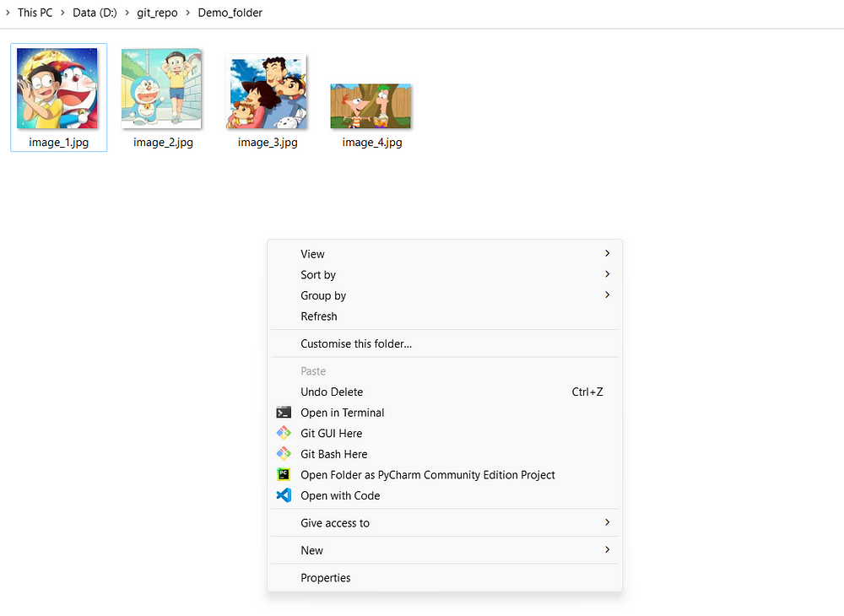Screen dimensions: 844x616
Task: Click the Git icon beside Git GUI Here
Action: [x=284, y=433]
